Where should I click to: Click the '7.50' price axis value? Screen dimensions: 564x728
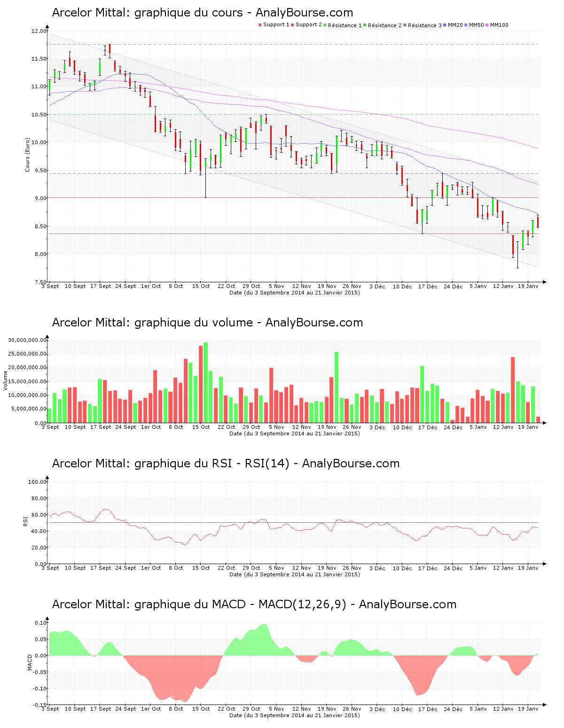41,282
